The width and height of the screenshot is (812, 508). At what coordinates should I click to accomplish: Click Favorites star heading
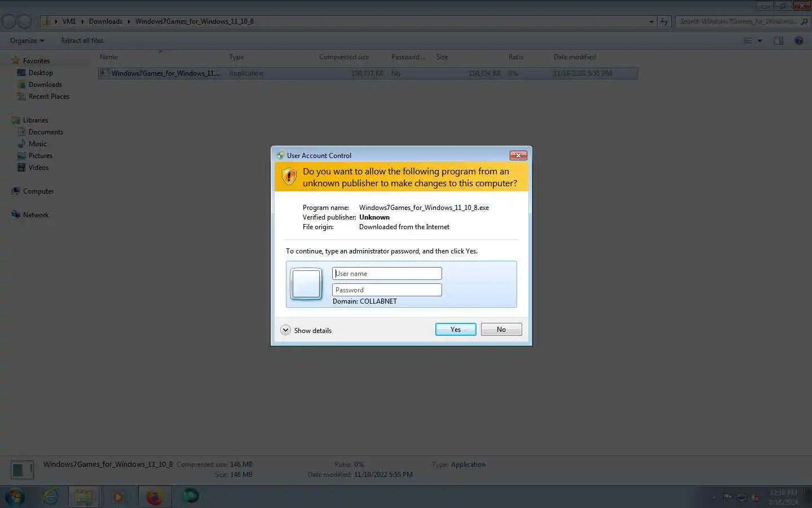[x=36, y=61]
